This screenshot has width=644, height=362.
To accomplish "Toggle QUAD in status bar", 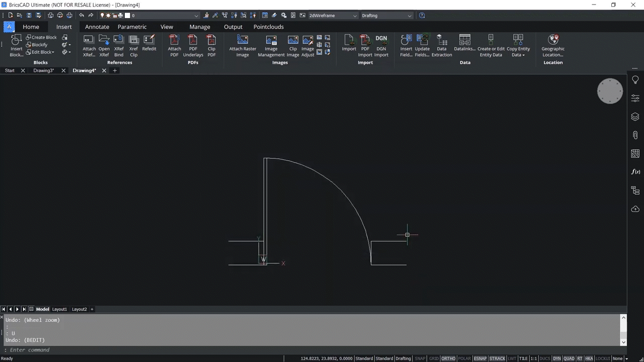I will click(569, 358).
